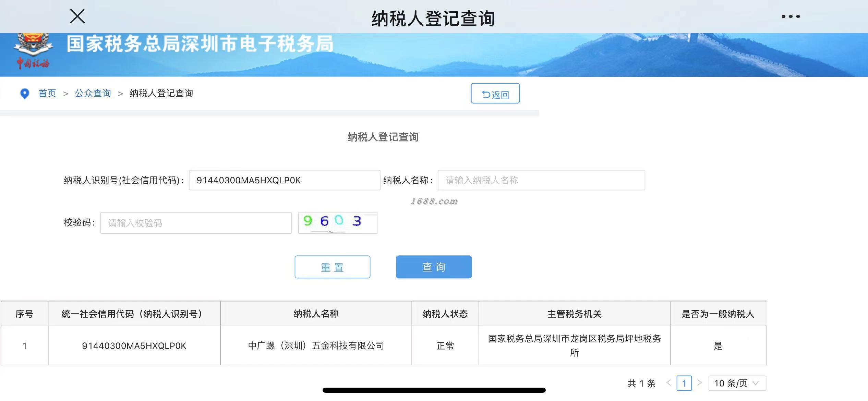Screen dimensions: 868x401
Task: Click the 主管税务机关 column header
Action: pyautogui.click(x=574, y=314)
